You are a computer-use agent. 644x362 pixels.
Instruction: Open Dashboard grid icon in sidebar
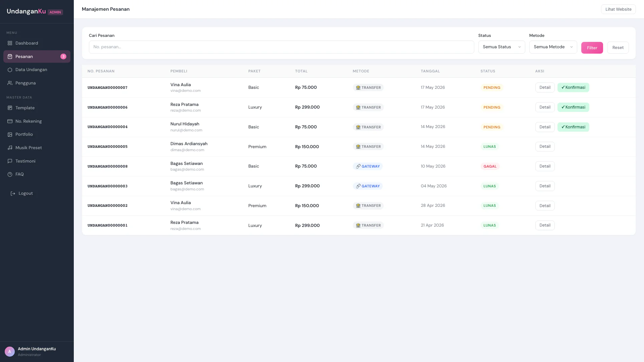point(10,43)
